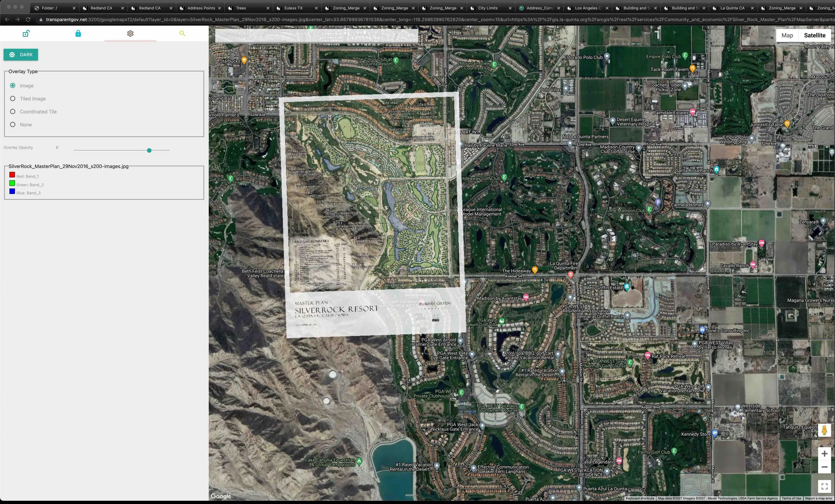Select None as overlay type
Viewport: 835px width, 504px height.
(x=13, y=125)
